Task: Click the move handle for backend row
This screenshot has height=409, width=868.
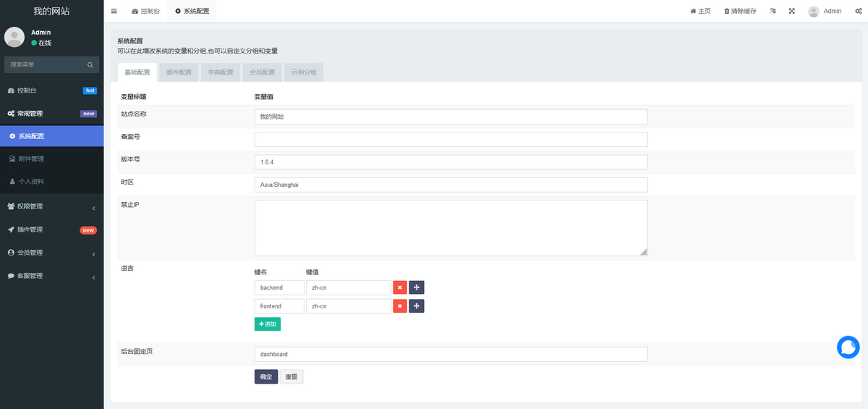Action: point(417,287)
